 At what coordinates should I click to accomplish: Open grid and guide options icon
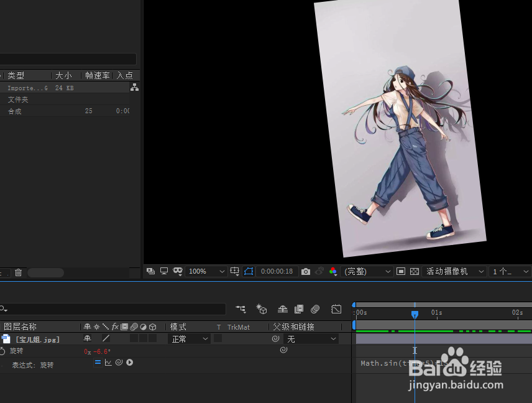(x=234, y=271)
